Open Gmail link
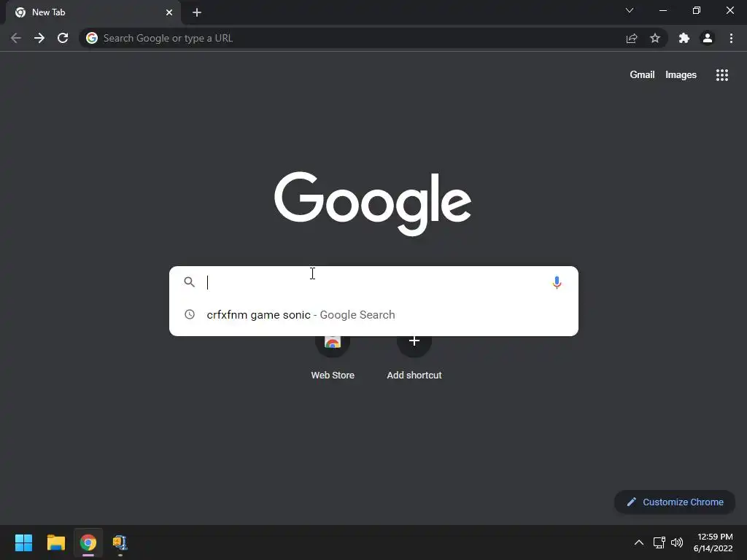The height and width of the screenshot is (560, 747). click(642, 75)
